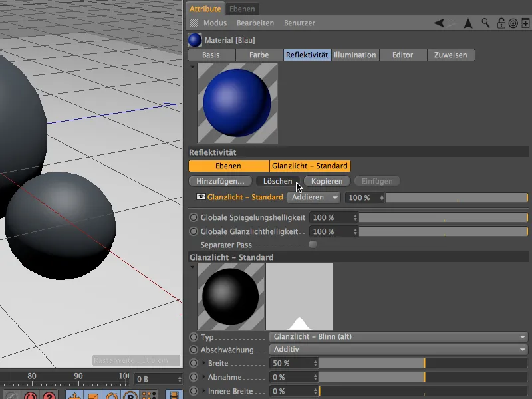532x399 pixels.
Task: Toggle rotation keyframe recording icon
Action: click(x=112, y=396)
